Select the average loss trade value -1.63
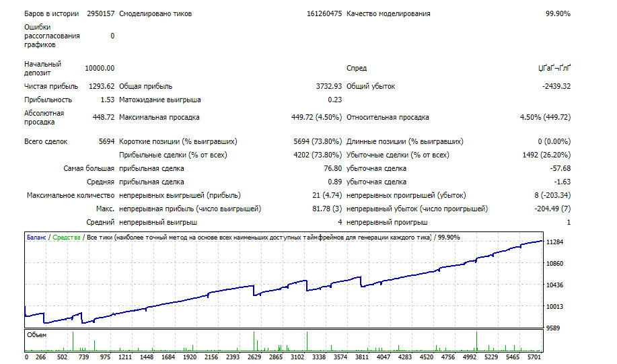 point(562,182)
